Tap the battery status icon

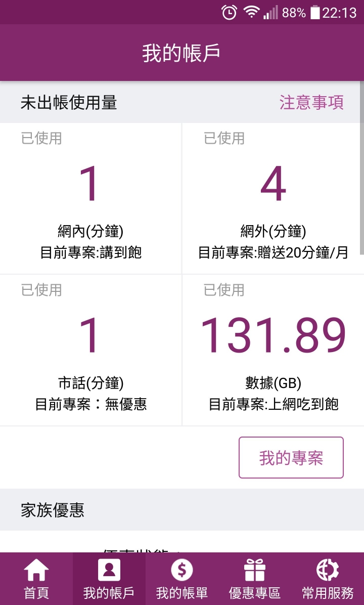pyautogui.click(x=315, y=12)
